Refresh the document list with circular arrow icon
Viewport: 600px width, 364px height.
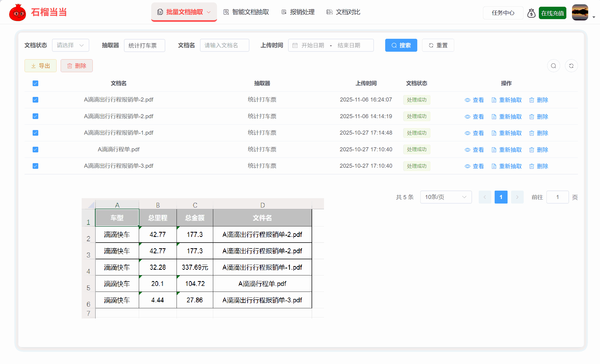pos(571,65)
